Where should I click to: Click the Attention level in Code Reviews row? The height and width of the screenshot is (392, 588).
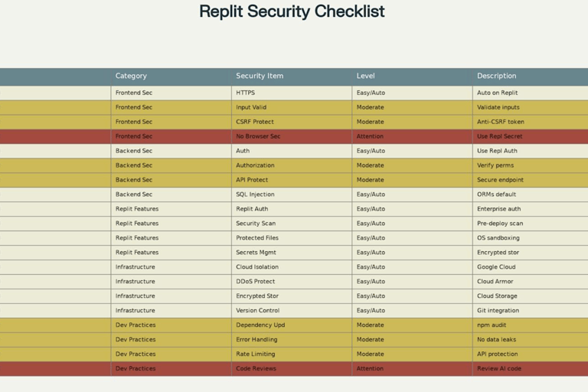(412, 368)
